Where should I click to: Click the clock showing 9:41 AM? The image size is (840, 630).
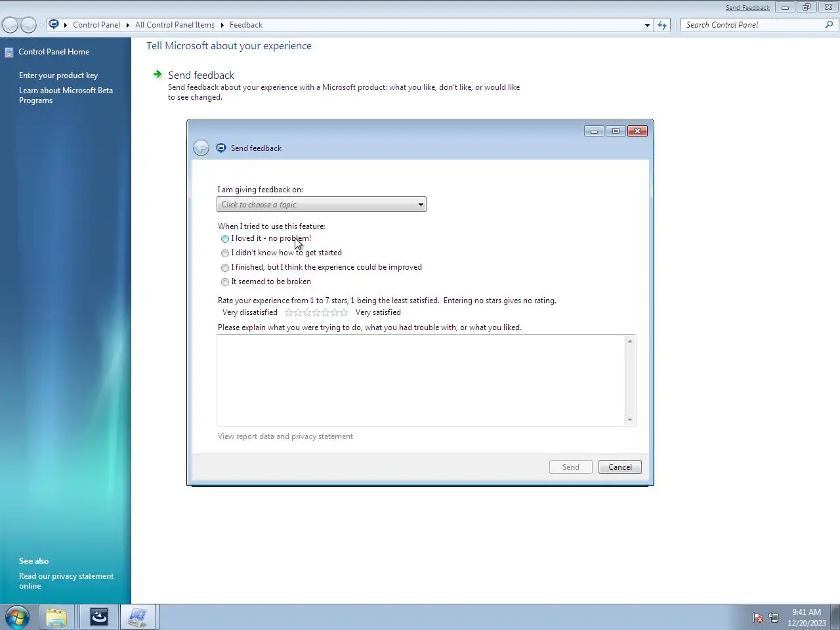[807, 612]
